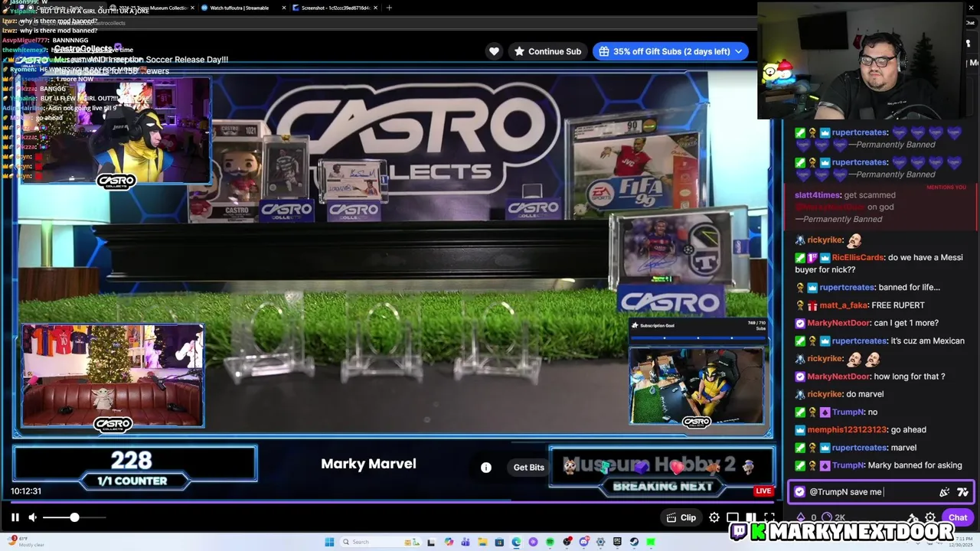Screen dimensions: 980x551
Task: Switch to Watch tuffoutra Streamable tab
Action: pyautogui.click(x=240, y=8)
